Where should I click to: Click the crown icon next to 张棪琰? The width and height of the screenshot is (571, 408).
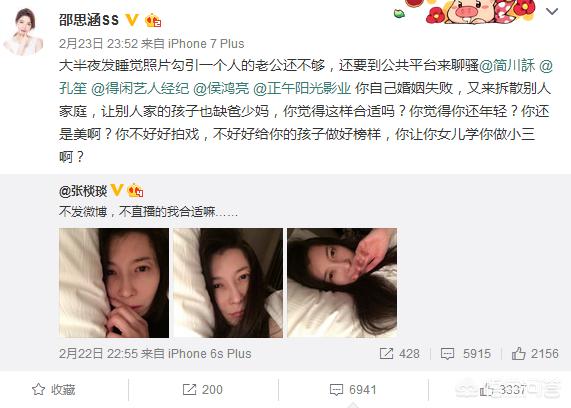(x=135, y=190)
